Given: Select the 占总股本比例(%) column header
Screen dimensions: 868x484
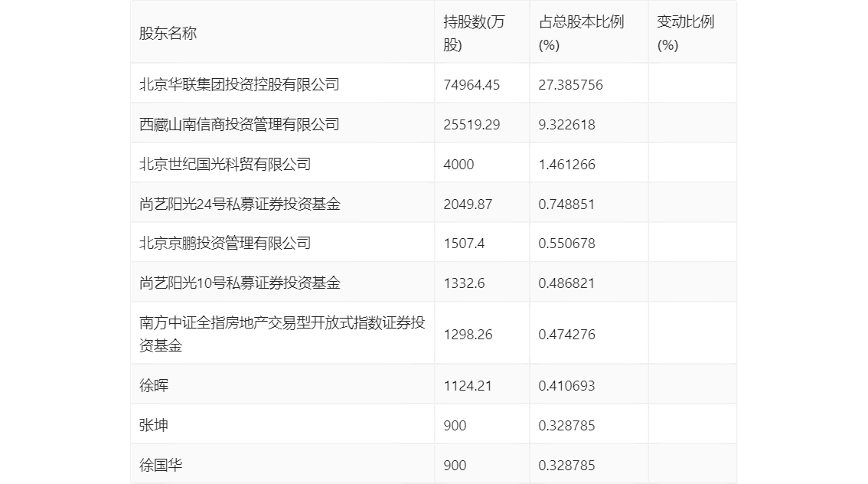Looking at the screenshot, I should tap(581, 33).
